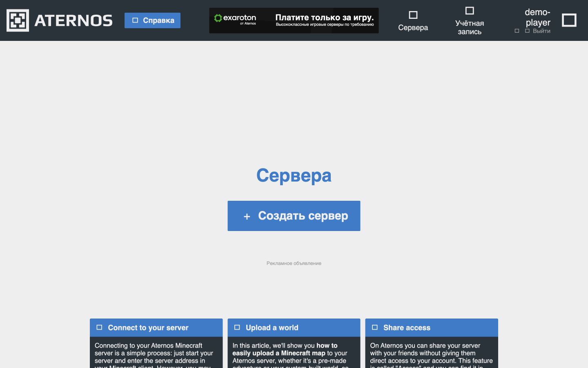Click the Сервера page heading
Image resolution: width=588 pixels, height=368 pixels.
point(294,175)
